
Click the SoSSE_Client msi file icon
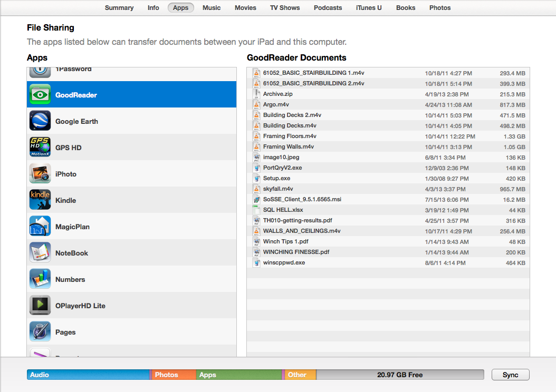pos(256,200)
